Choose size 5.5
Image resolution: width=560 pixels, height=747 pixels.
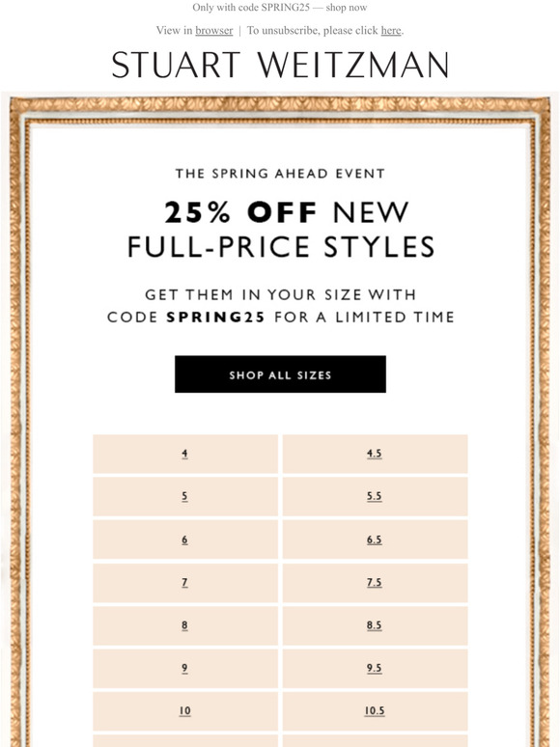click(x=375, y=496)
